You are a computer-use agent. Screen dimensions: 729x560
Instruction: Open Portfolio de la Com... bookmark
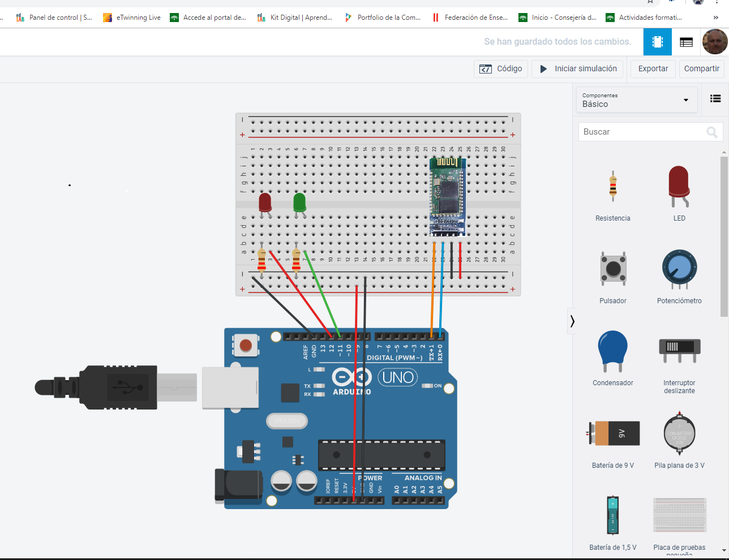coord(383,18)
